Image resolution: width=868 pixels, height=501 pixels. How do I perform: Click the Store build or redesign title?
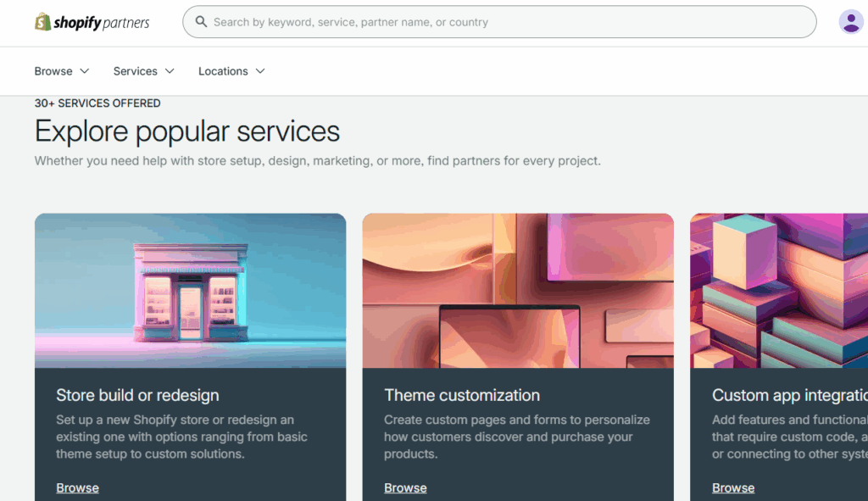pyautogui.click(x=137, y=395)
